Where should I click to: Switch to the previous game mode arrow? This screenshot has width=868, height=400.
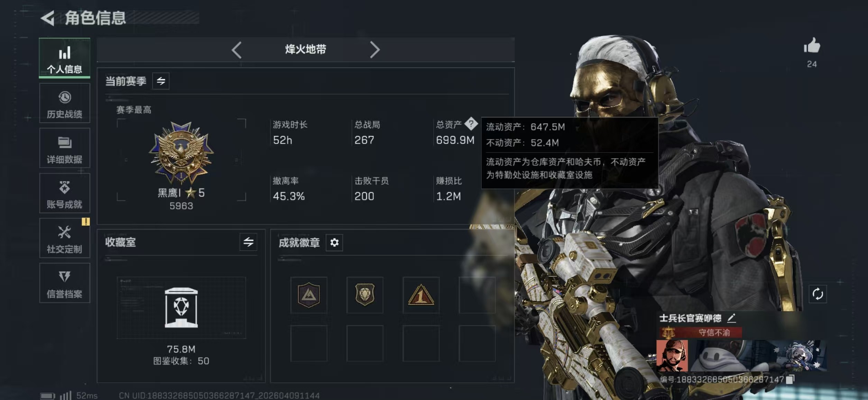point(237,50)
